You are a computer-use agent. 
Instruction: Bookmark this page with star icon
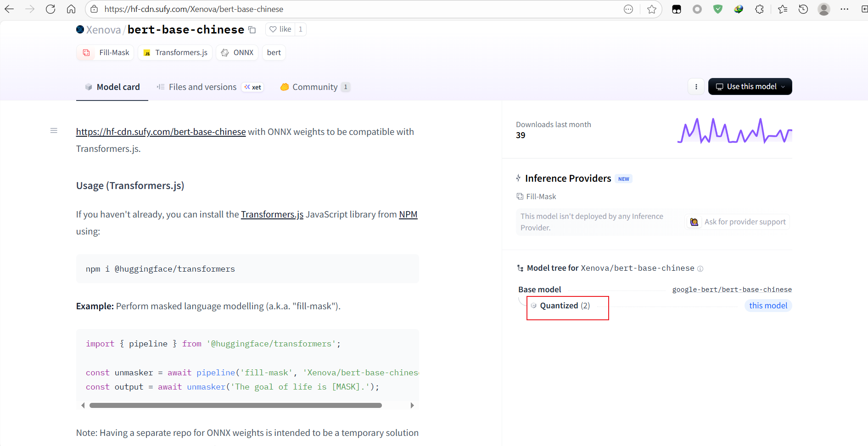click(651, 9)
